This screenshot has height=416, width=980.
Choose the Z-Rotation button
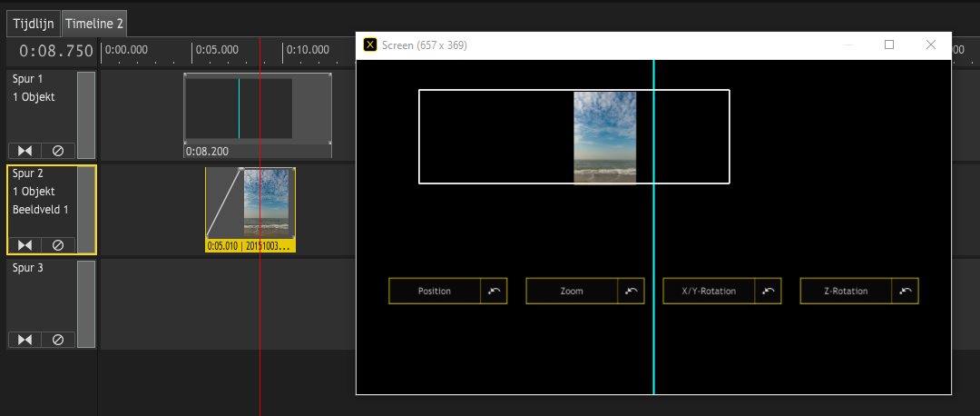[x=846, y=291]
